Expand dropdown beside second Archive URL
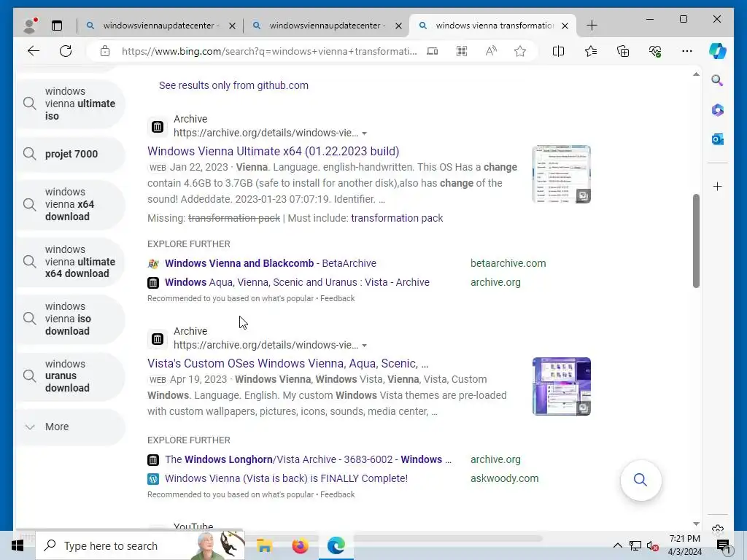747x560 pixels. pos(365,345)
